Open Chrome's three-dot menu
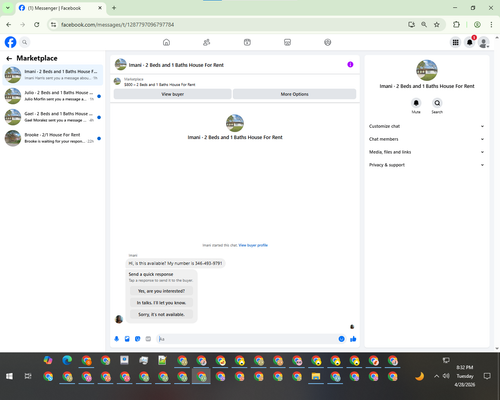Image resolution: width=500 pixels, height=400 pixels. coord(491,25)
